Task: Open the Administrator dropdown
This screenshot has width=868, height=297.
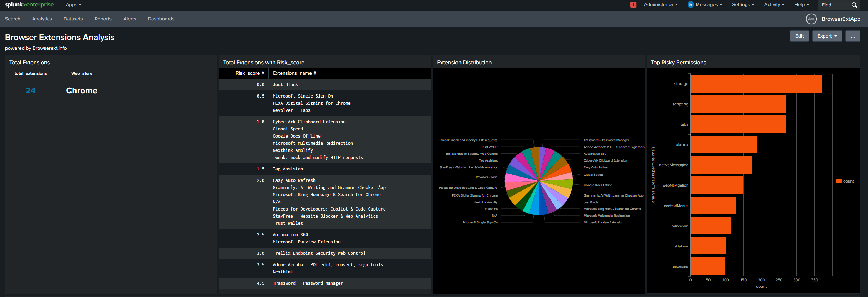Action: point(660,5)
